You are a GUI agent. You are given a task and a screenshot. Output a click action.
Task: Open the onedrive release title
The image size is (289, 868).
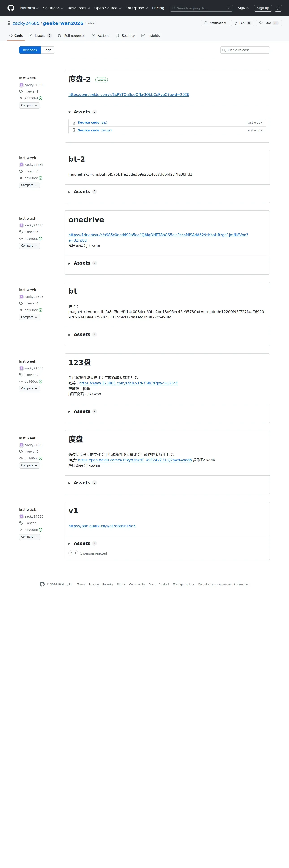pos(86,220)
